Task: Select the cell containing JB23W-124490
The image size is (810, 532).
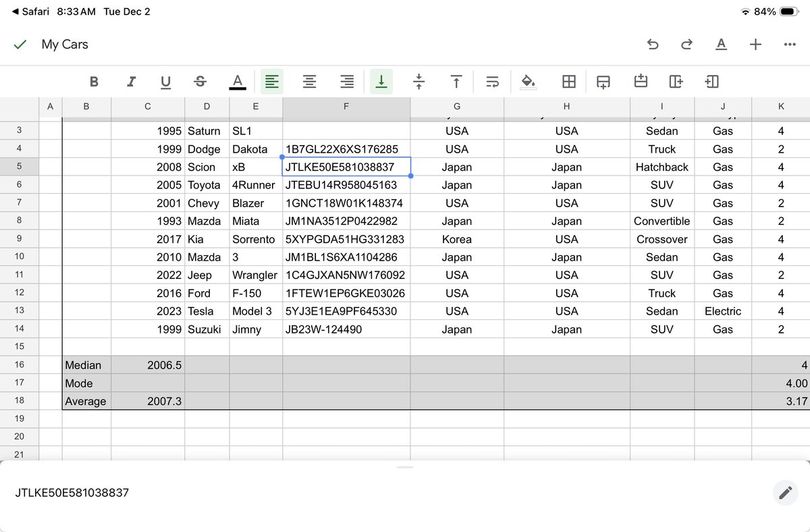Action: pyautogui.click(x=346, y=329)
